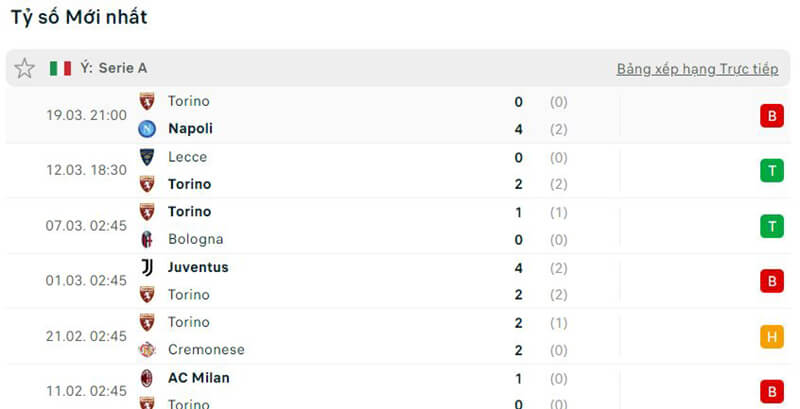The width and height of the screenshot is (800, 409).
Task: Click the Bologna club crest
Action: [x=147, y=240]
